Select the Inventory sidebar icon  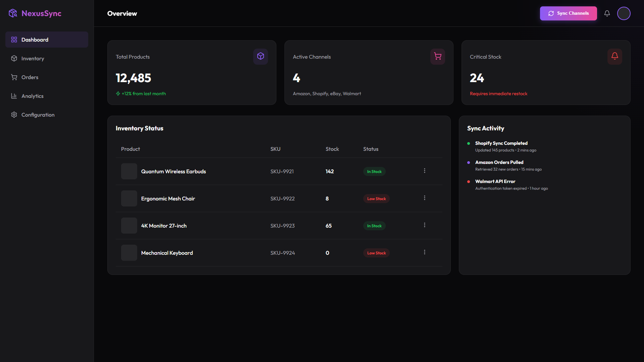[14, 58]
